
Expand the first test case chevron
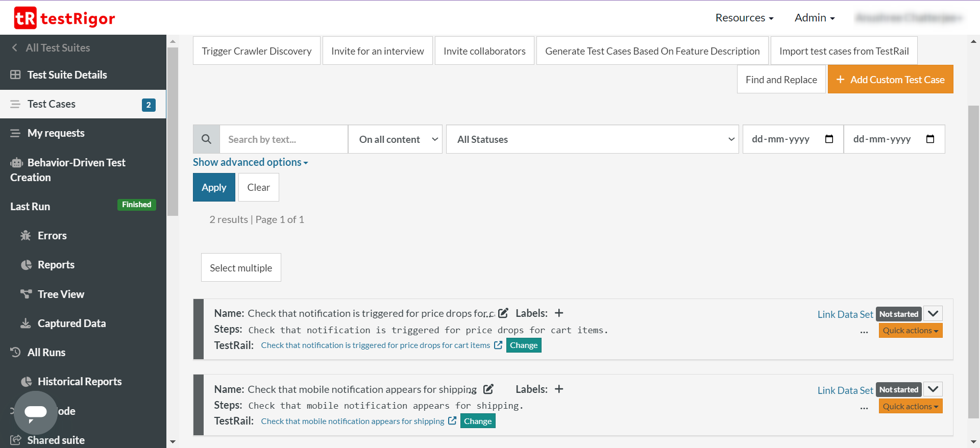[x=933, y=314]
